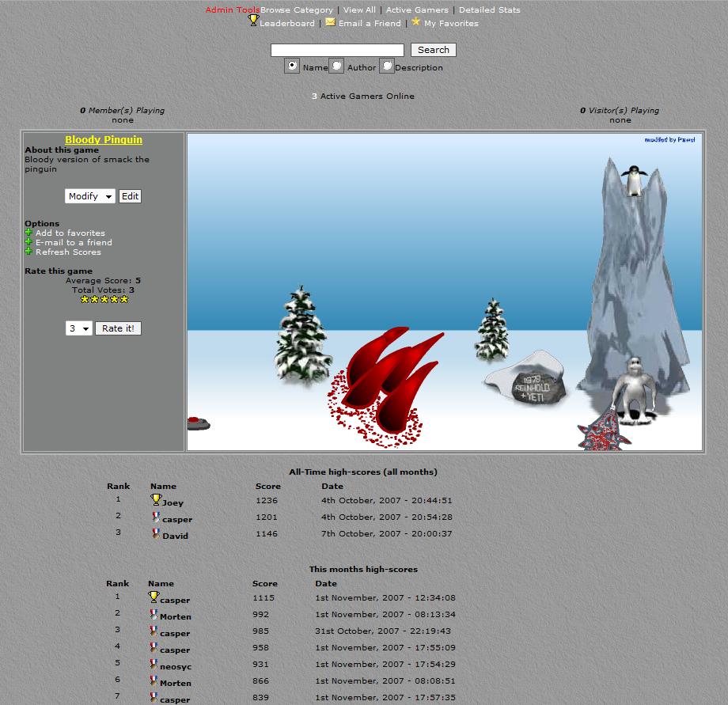The height and width of the screenshot is (705, 728).
Task: Open Detailed Stats from top navigation
Action: (x=489, y=9)
